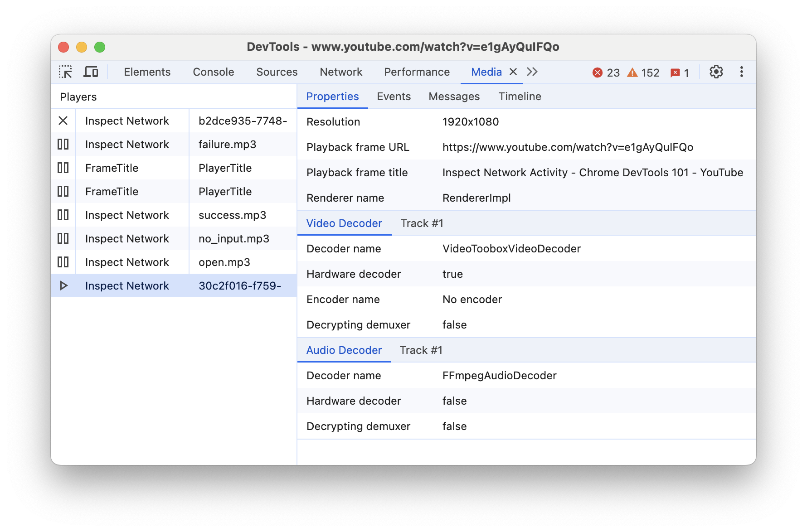Select the inspect element cursor tool
Image resolution: width=807 pixels, height=532 pixels.
(65, 72)
